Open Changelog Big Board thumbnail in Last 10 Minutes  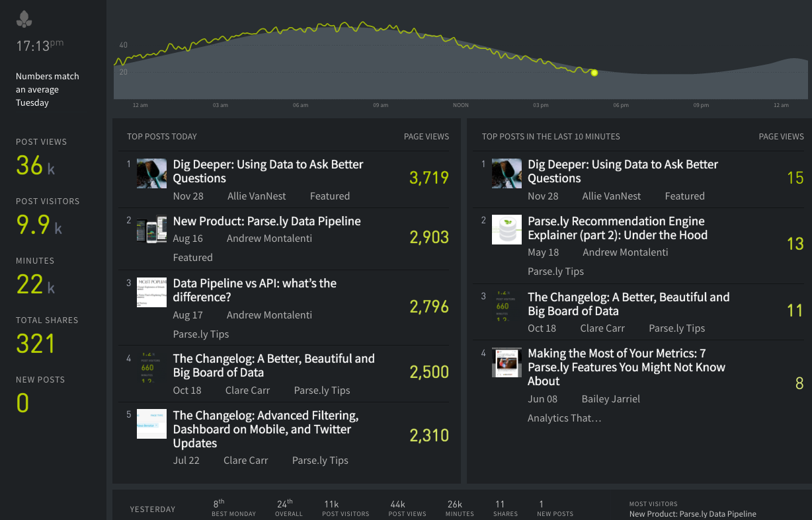click(507, 306)
